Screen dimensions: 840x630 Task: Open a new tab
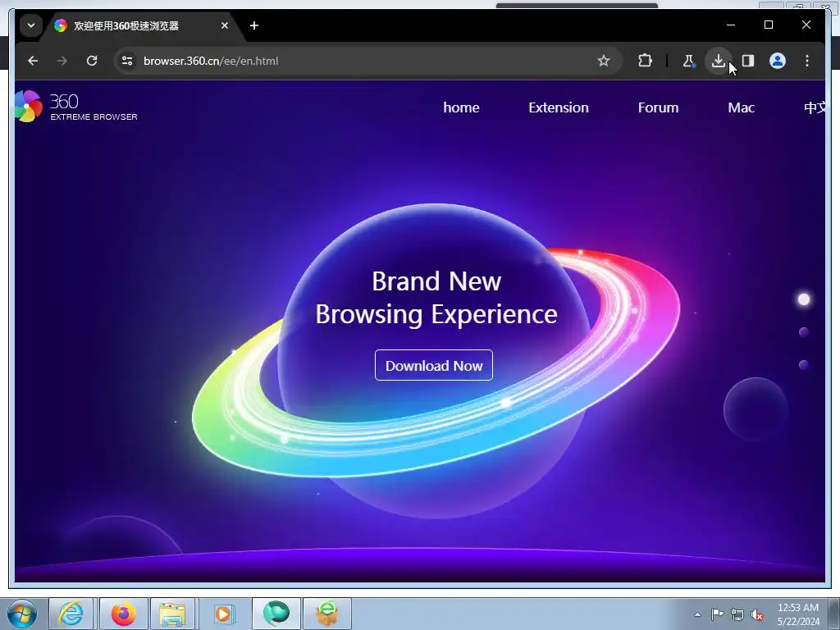(x=254, y=25)
